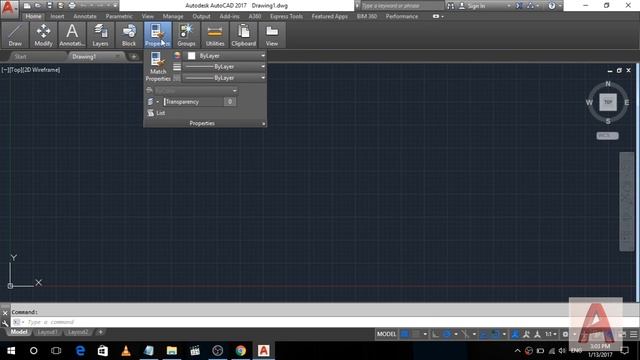This screenshot has height=360, width=640.
Task: Expand the Groups ribbon panel
Action: point(186,35)
